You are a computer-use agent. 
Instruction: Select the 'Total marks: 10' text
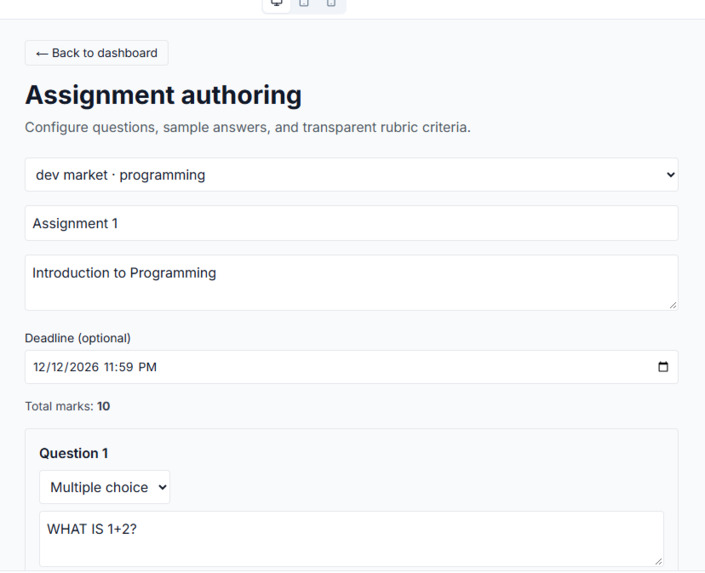coord(67,406)
